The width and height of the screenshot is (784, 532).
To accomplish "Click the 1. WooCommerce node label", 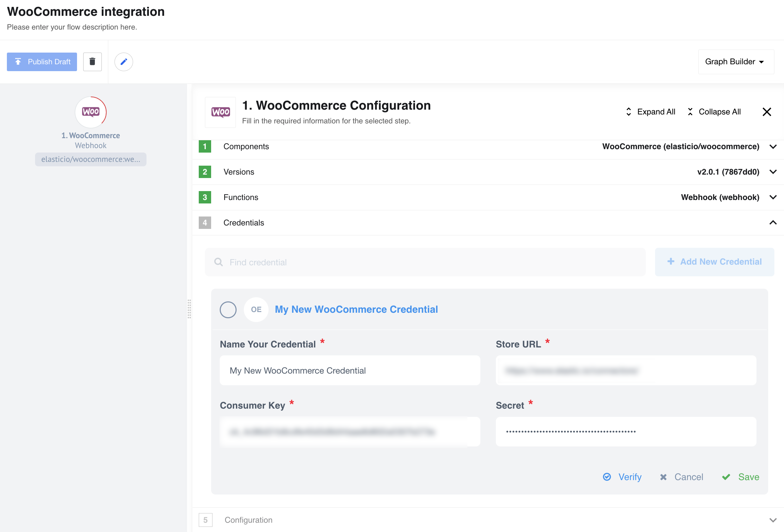I will pyautogui.click(x=91, y=136).
